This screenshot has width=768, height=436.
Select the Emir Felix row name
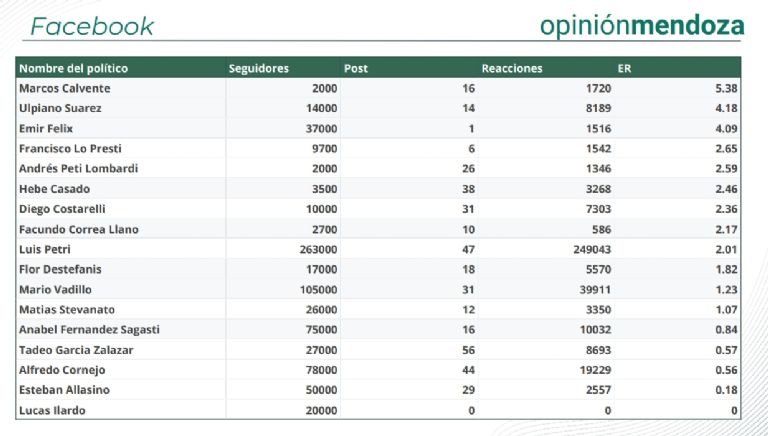pyautogui.click(x=46, y=128)
